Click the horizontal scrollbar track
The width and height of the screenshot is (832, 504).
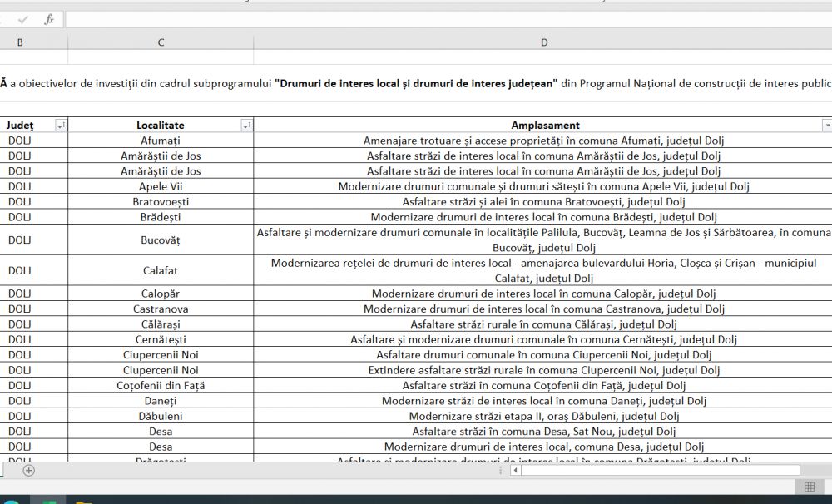[x=666, y=471]
